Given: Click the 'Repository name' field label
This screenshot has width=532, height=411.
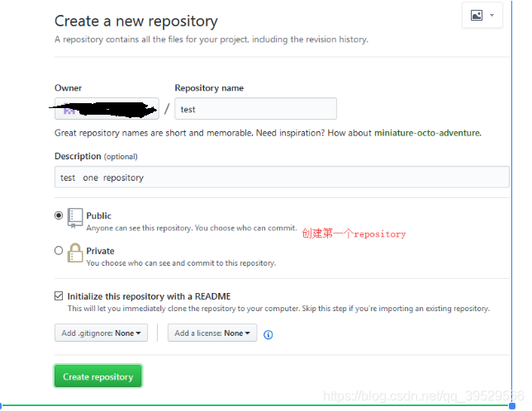Looking at the screenshot, I should (x=209, y=88).
